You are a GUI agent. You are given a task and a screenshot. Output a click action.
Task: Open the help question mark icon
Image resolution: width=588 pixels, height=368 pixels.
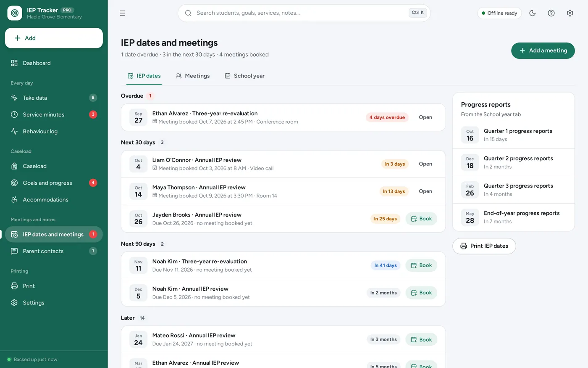pos(551,13)
